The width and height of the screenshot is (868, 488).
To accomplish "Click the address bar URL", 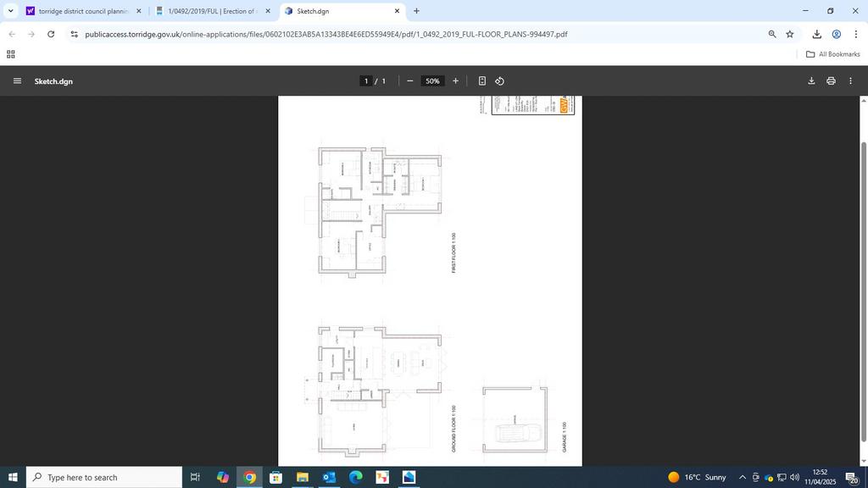I will 326,34.
